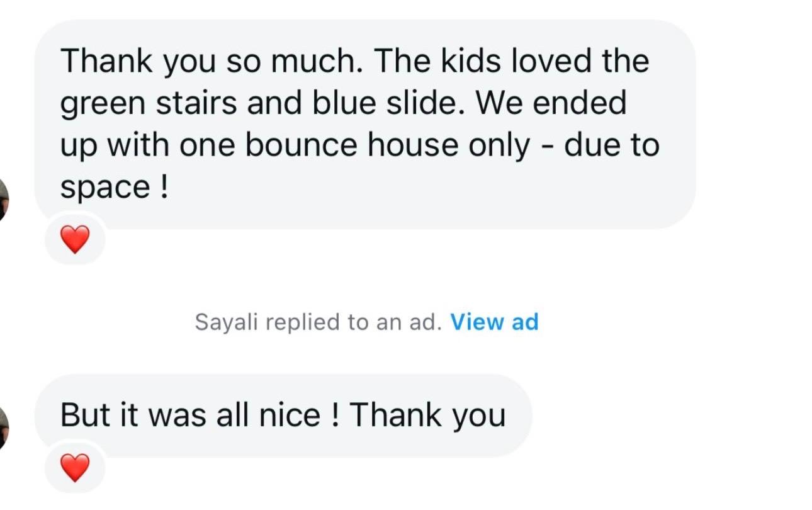Click "We ended" in the first message
Image resolution: width=812 pixels, height=510 pixels.
click(551, 103)
